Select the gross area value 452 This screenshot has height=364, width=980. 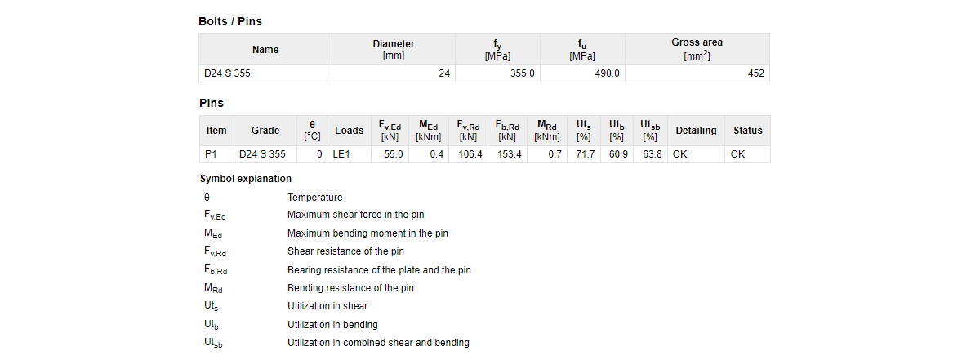pyautogui.click(x=755, y=73)
